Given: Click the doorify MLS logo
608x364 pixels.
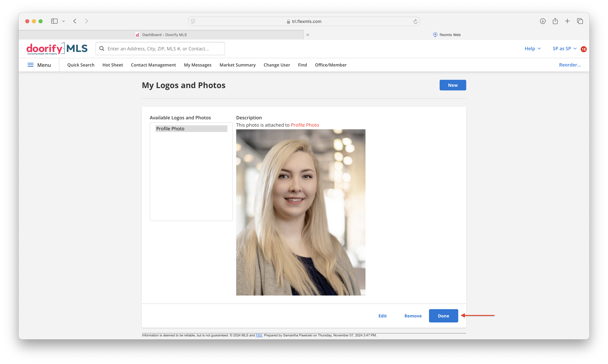Looking at the screenshot, I should point(57,49).
